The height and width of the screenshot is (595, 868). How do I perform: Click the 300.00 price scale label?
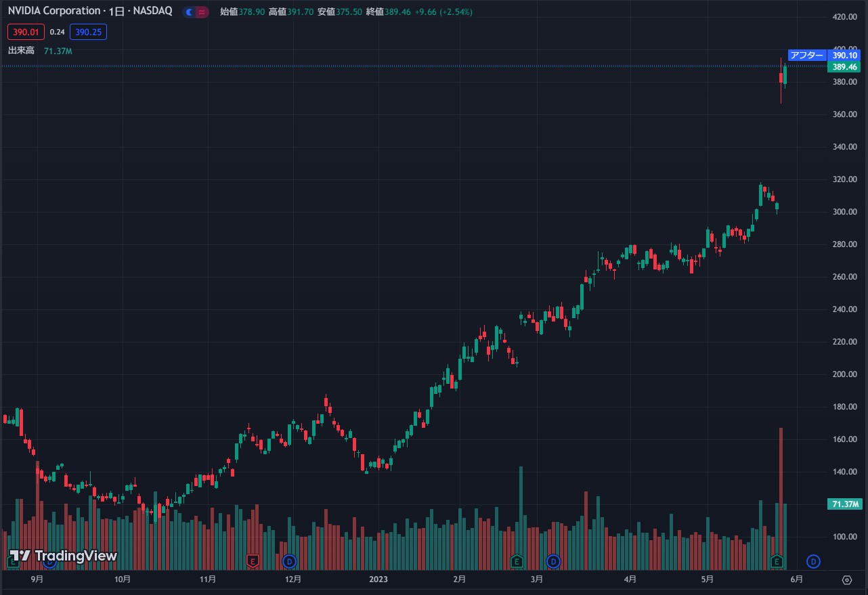(845, 212)
